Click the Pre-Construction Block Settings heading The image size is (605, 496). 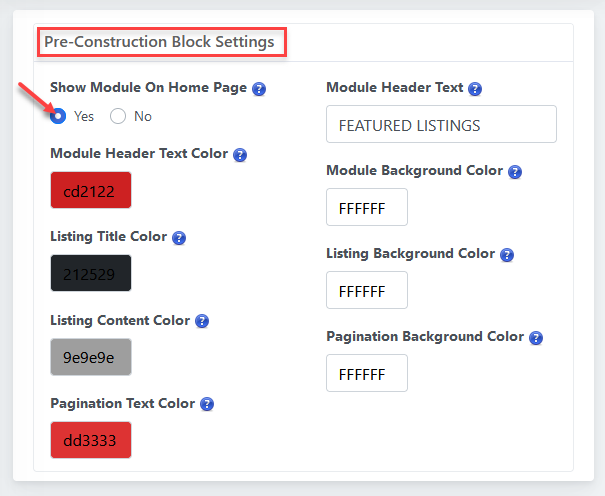tap(159, 43)
